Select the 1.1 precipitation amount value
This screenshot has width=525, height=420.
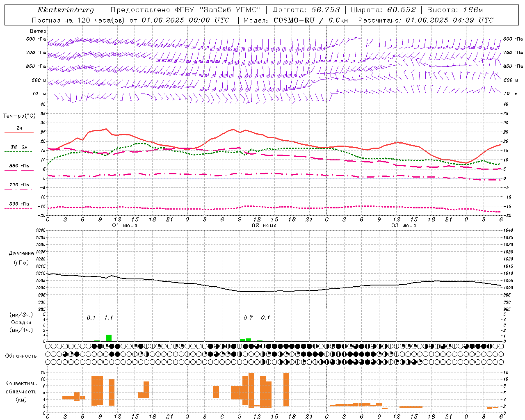108,317
